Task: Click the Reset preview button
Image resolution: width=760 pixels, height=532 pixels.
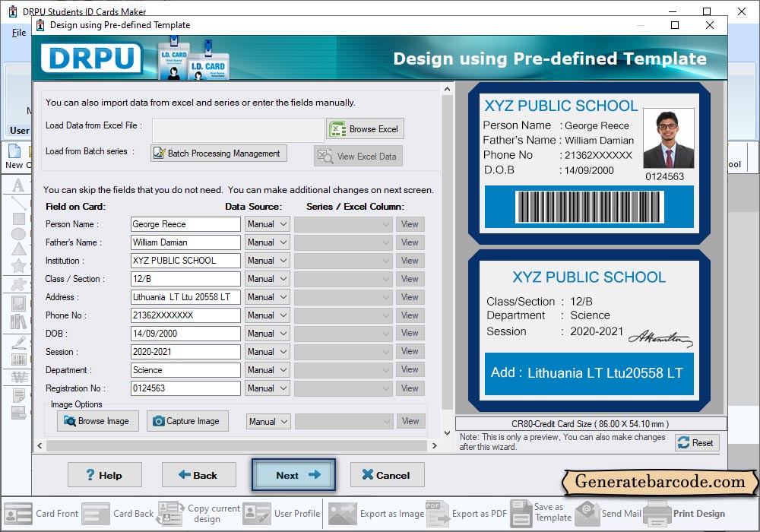Action: coord(697,442)
